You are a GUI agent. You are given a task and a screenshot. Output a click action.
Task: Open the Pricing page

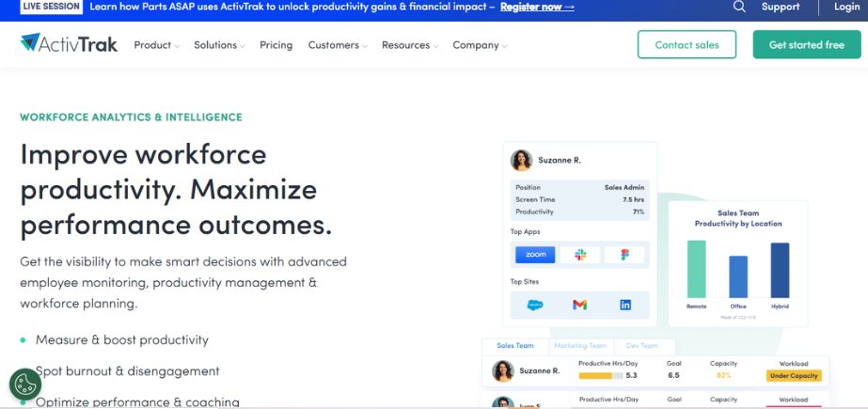coord(276,45)
